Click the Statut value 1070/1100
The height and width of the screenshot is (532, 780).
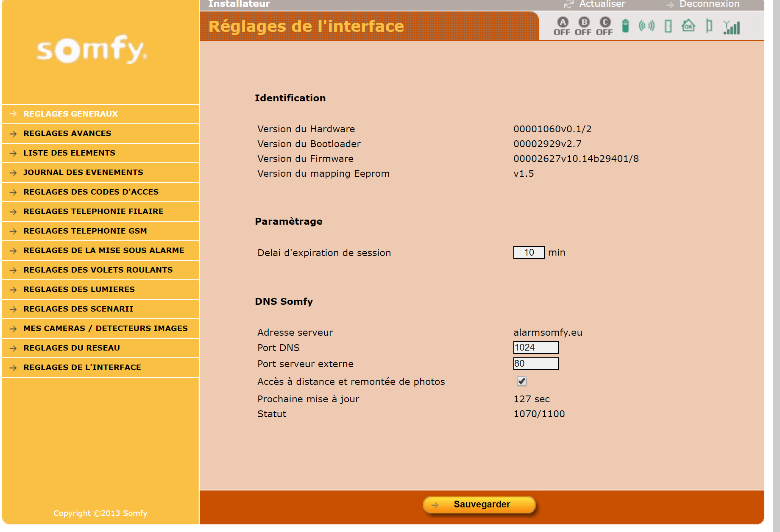[539, 414]
